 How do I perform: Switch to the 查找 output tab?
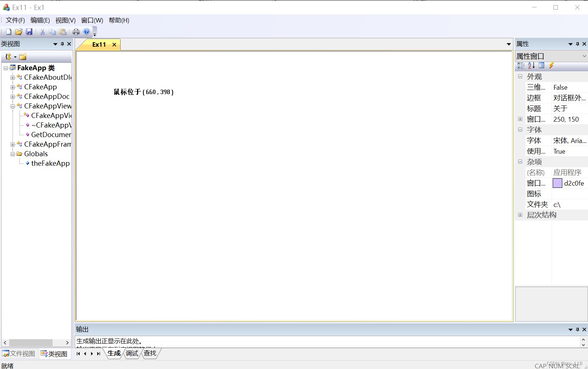pyautogui.click(x=150, y=353)
